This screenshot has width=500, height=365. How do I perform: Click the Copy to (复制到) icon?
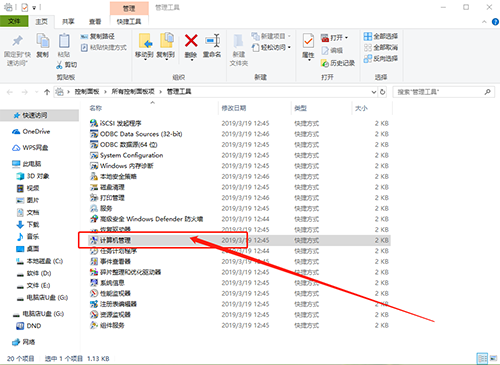point(166,41)
